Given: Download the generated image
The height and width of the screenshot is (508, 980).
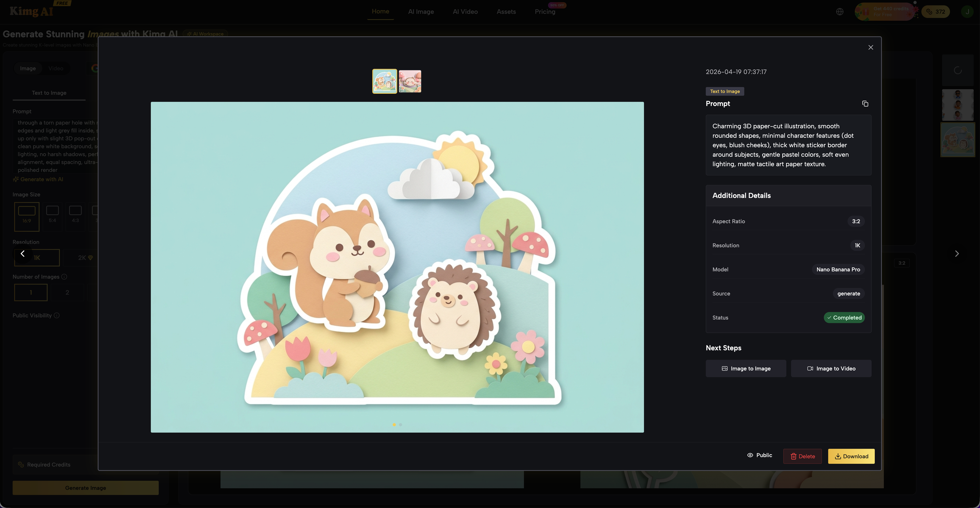Looking at the screenshot, I should (x=851, y=456).
